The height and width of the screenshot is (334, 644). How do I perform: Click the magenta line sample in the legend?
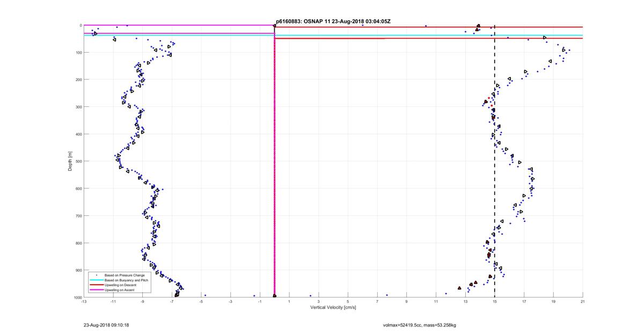click(x=96, y=290)
